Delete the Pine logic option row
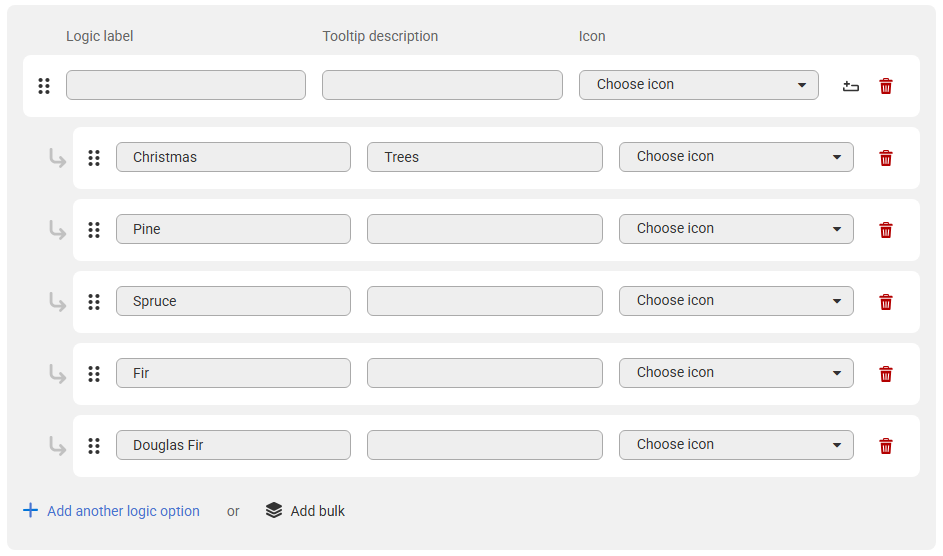Screen dimensions: 943x556 pos(885,230)
